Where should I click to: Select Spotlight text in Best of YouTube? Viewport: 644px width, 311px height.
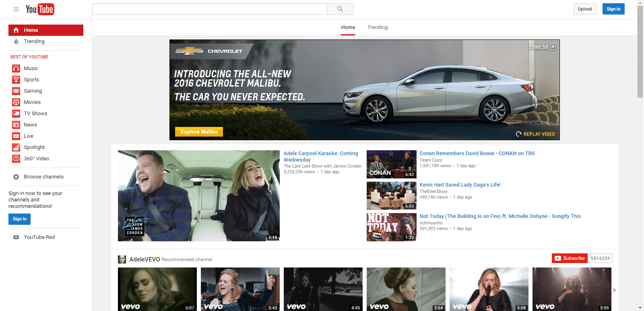tap(34, 147)
